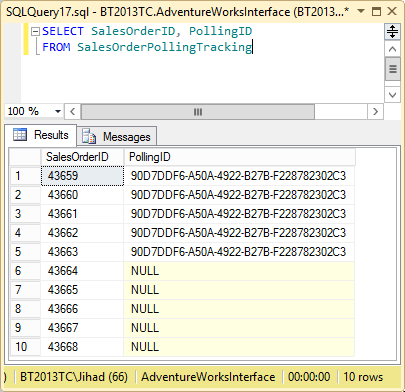This screenshot has height=392, width=405.
Task: Click the editor split pane handle icon
Action: coord(392,32)
